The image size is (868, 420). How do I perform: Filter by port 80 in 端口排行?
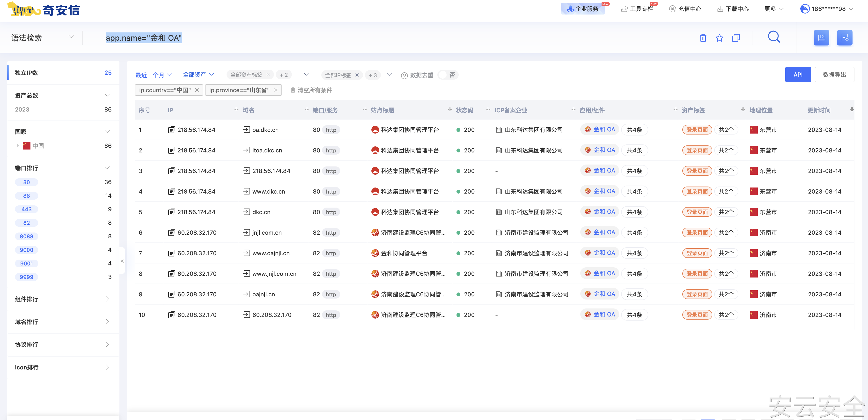(27, 182)
